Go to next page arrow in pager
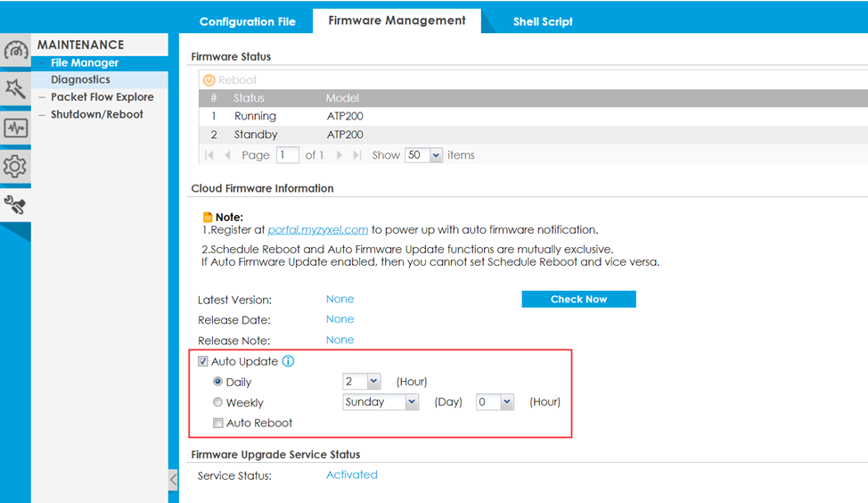The height and width of the screenshot is (503, 868). click(x=339, y=155)
